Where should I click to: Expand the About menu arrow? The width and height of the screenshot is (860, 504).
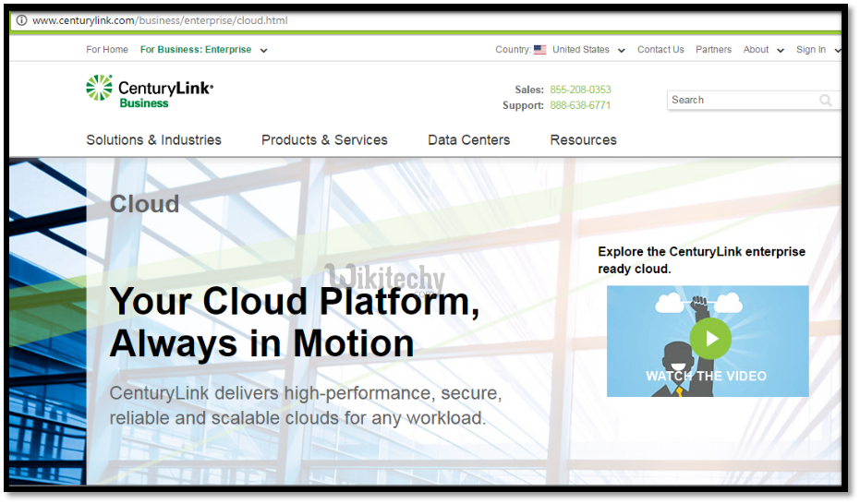click(781, 51)
